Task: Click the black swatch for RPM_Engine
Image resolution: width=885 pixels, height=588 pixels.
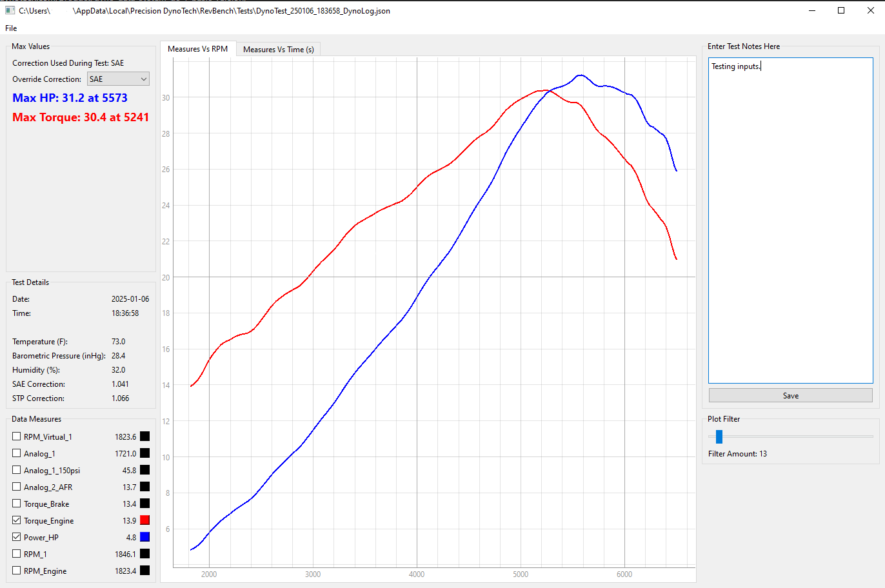Action: click(x=145, y=571)
